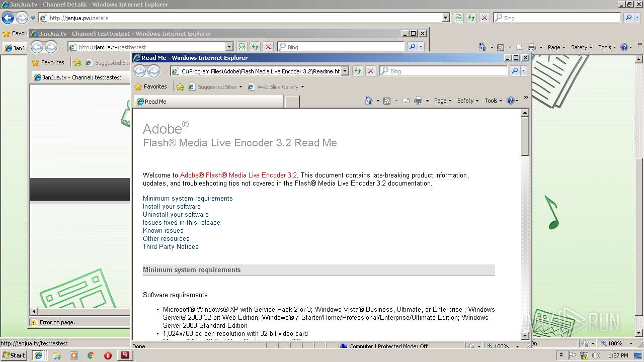Screen dimensions: 644x362
Task: Open address dropdown in Channel Details window
Action: click(x=446, y=18)
